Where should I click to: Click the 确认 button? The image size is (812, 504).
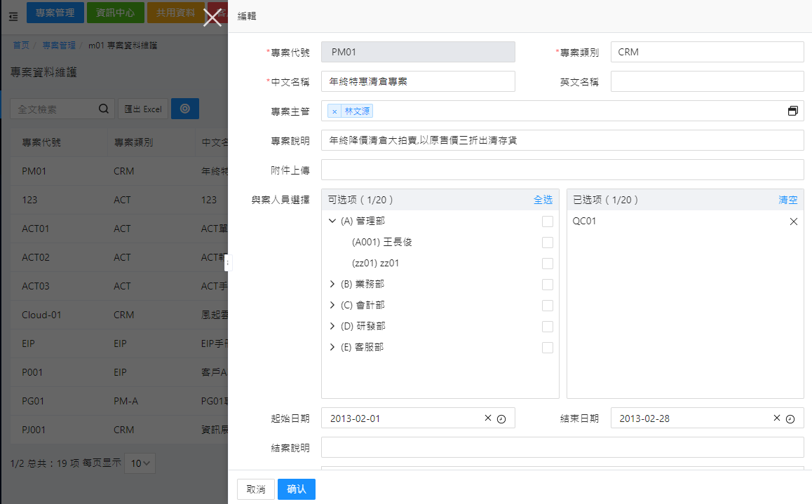[296, 489]
